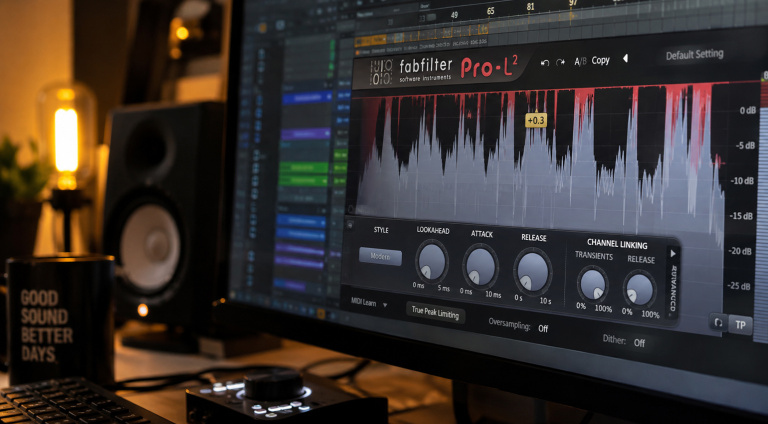Click bar 49 on the DAW ruler
The image size is (768, 424).
pyautogui.click(x=455, y=15)
